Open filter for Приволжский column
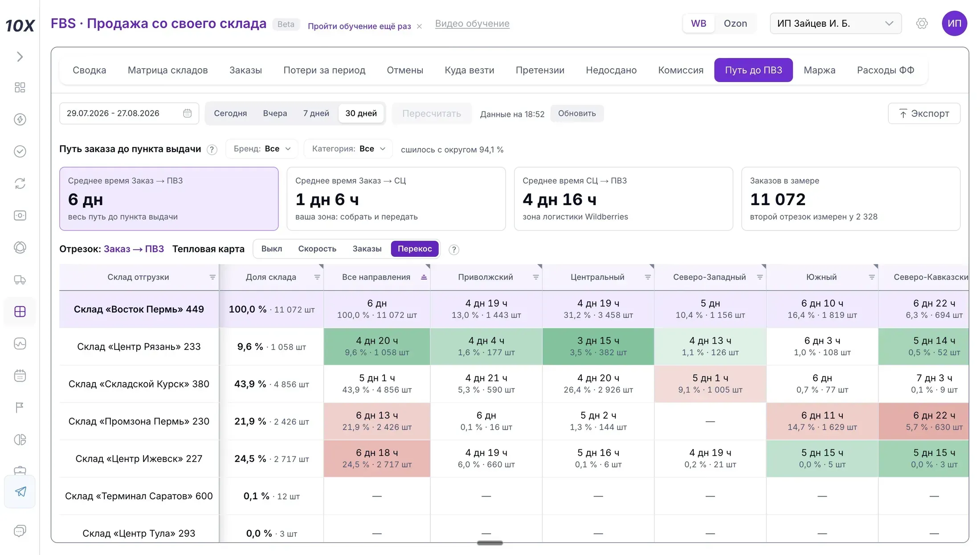The image size is (980, 555). (535, 277)
